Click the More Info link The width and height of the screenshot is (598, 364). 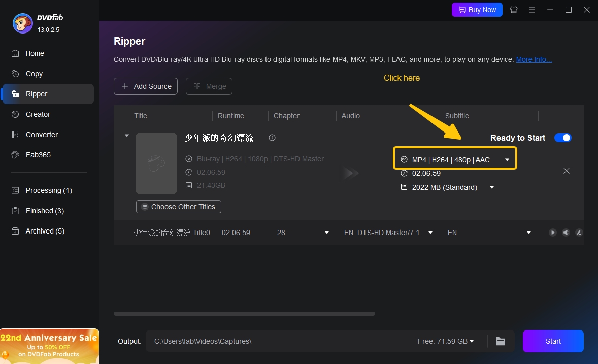tap(534, 59)
